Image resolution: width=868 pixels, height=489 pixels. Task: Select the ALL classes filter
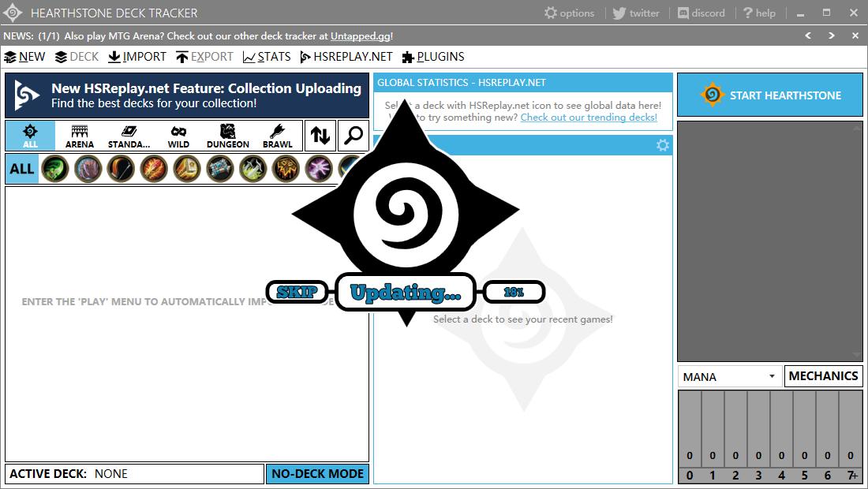click(22, 169)
